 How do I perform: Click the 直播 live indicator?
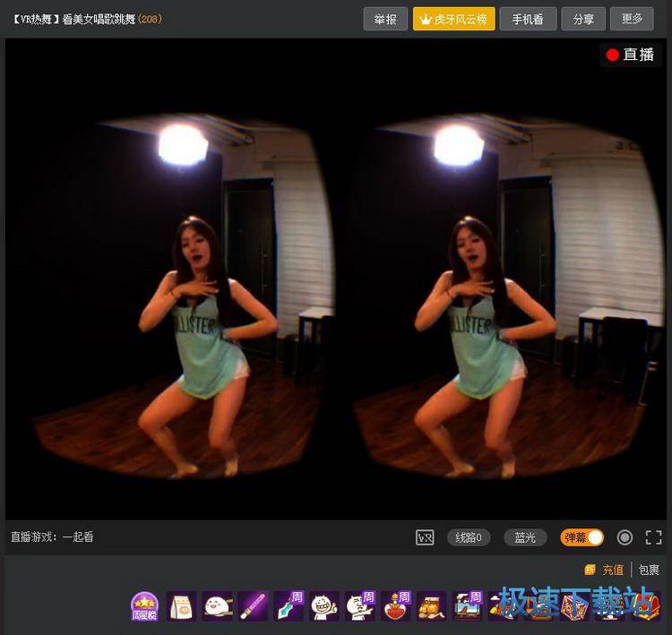click(x=631, y=55)
